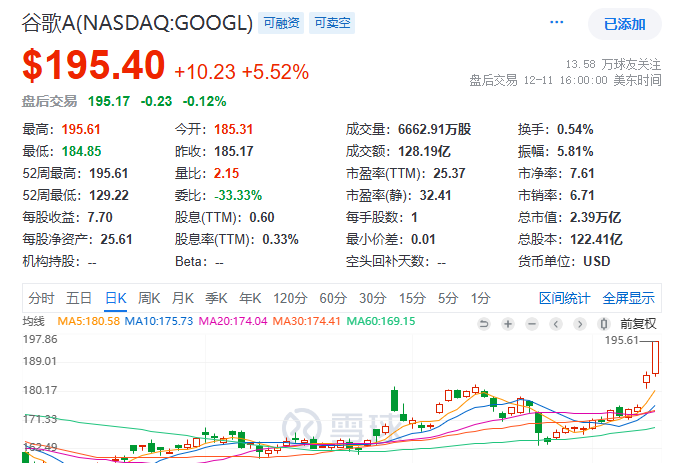The image size is (678, 463).
Task: Select the 60分 chart tab
Action: coord(333,298)
